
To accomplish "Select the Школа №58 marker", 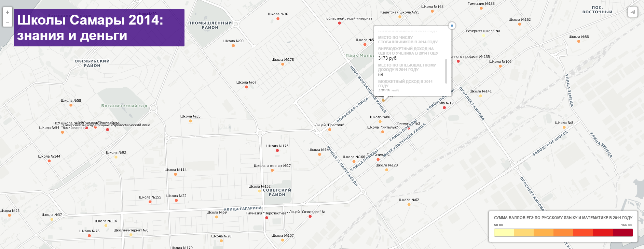I will (71, 105).
